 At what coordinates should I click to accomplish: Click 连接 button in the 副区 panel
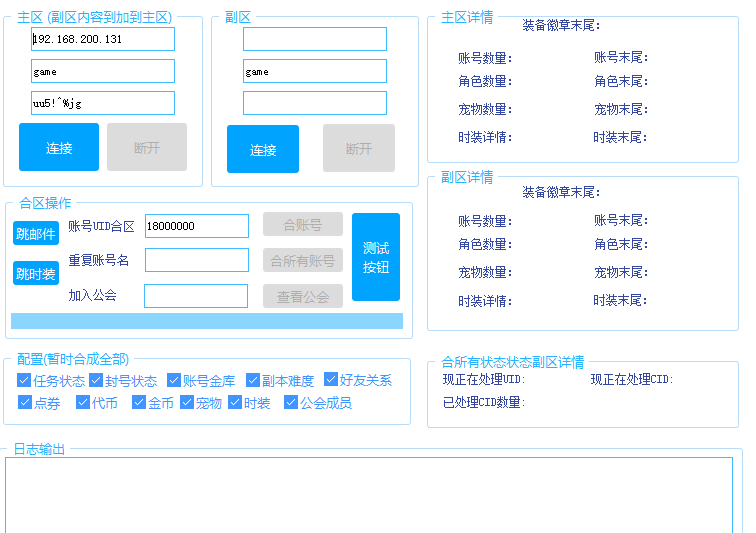263,149
